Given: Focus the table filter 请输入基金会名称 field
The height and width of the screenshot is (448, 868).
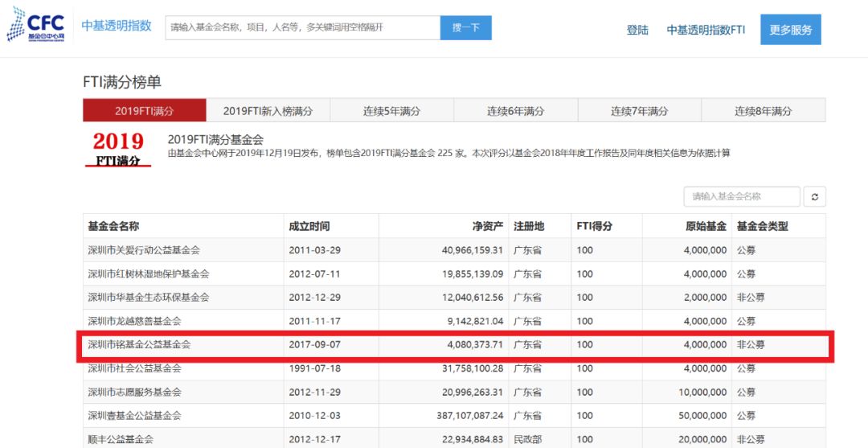Looking at the screenshot, I should [742, 196].
